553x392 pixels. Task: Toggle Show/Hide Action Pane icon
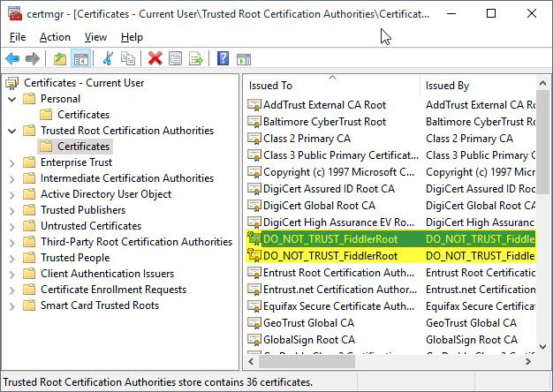[244, 59]
